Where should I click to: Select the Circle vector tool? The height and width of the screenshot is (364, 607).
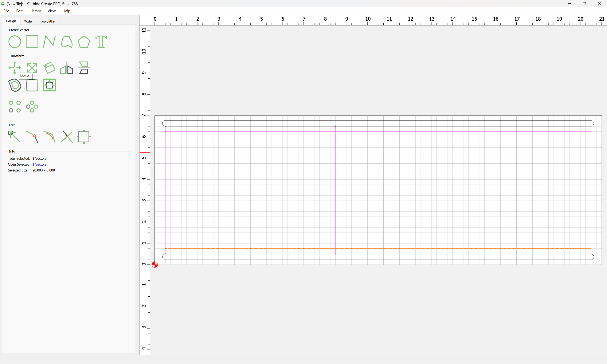pyautogui.click(x=15, y=42)
